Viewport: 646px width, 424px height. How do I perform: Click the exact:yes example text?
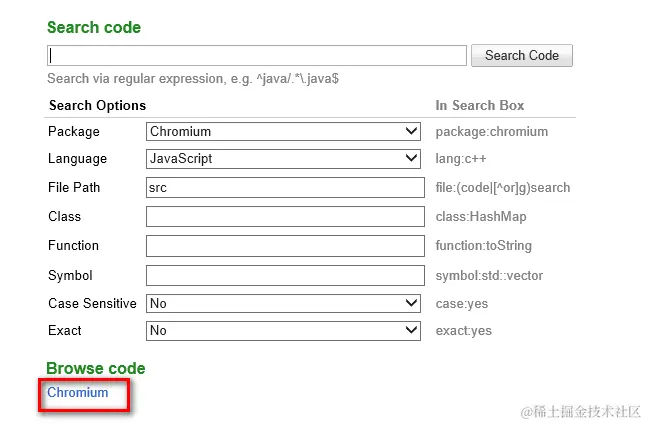click(463, 330)
